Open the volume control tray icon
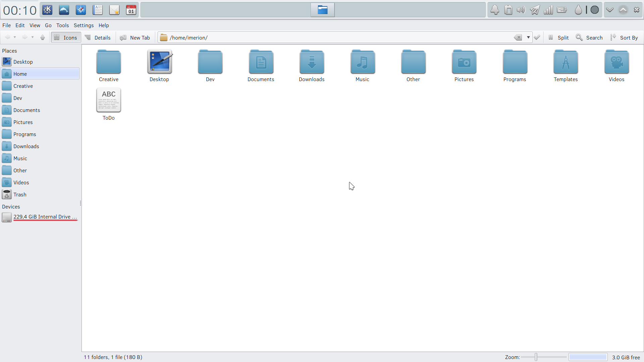 click(x=521, y=10)
